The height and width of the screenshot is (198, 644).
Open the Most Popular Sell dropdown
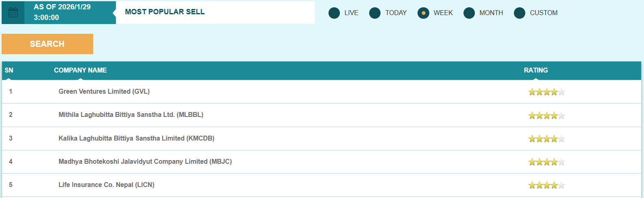point(215,12)
